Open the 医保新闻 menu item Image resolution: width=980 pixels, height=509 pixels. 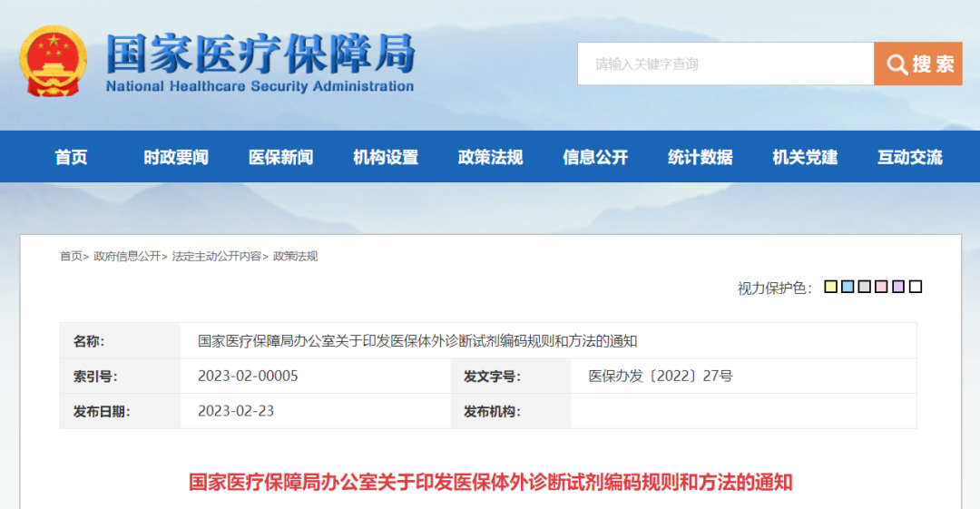pos(281,157)
